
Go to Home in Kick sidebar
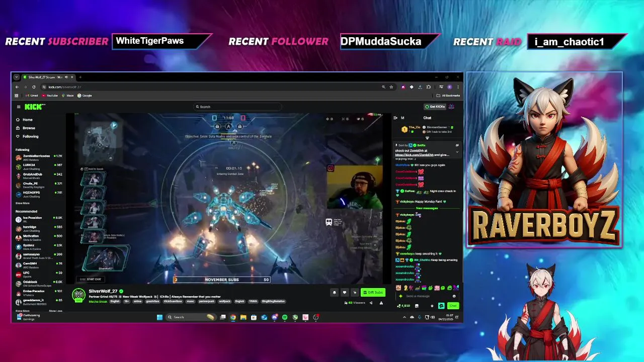coord(24,120)
